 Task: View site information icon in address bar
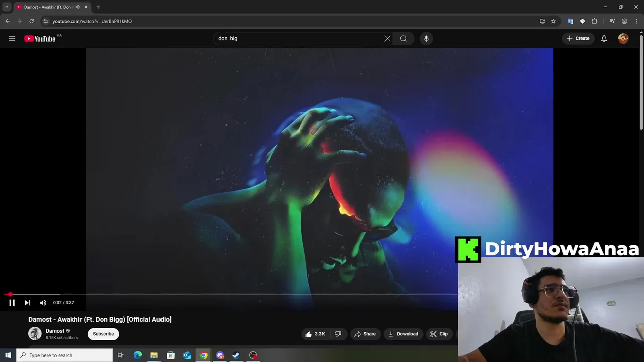(46, 21)
